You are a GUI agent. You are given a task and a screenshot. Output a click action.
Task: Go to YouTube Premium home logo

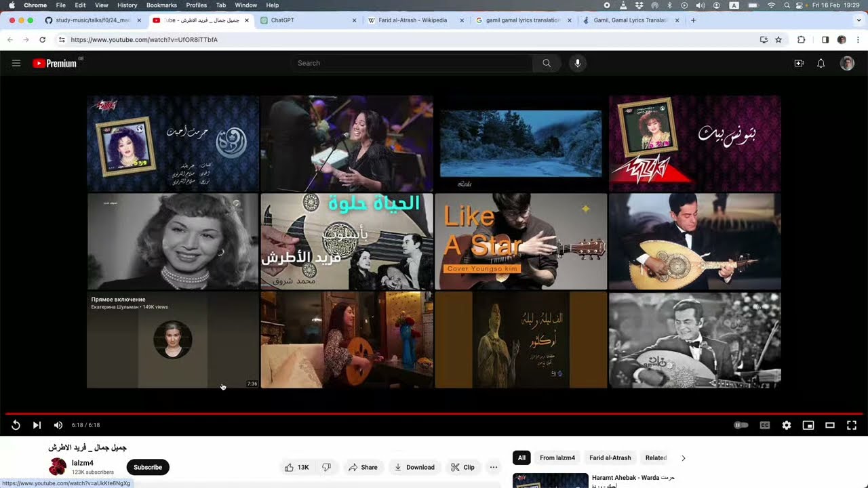(x=54, y=63)
